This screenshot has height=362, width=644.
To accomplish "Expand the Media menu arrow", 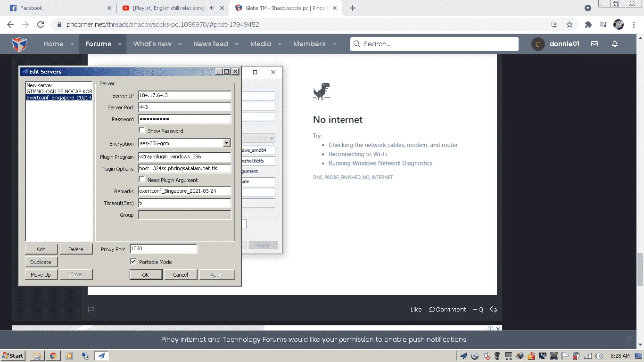I will [280, 44].
